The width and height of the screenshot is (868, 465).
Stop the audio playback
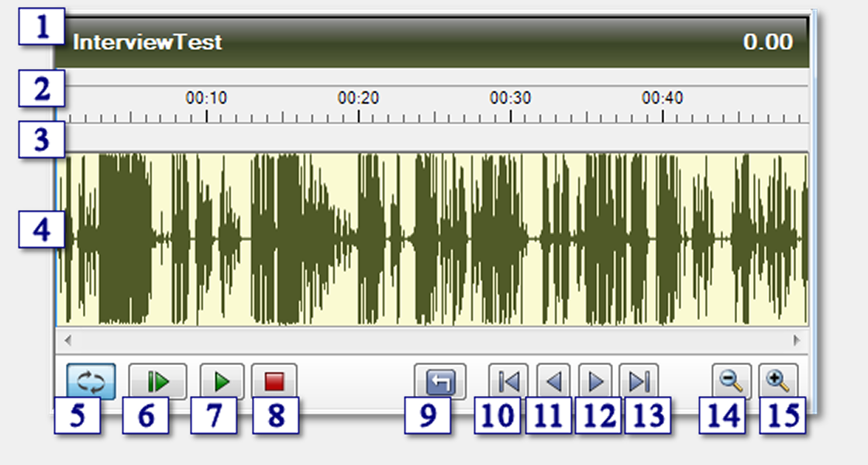tap(274, 380)
